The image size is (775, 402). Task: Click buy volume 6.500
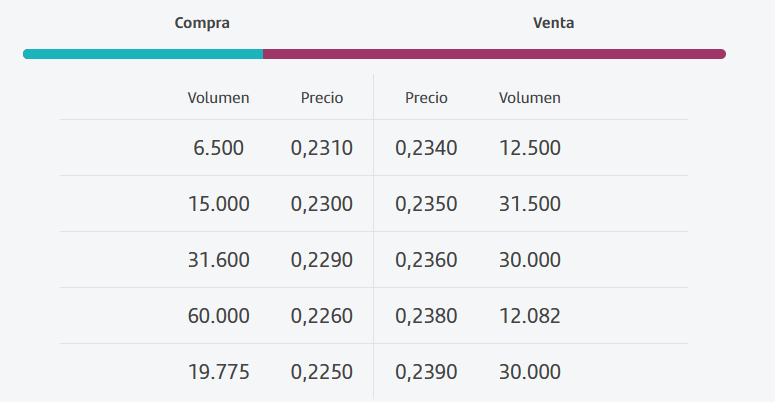pyautogui.click(x=218, y=148)
